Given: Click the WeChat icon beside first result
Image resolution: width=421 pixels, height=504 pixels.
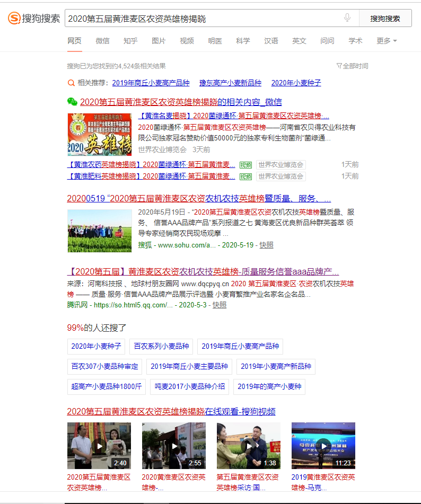Looking at the screenshot, I should click(x=72, y=102).
